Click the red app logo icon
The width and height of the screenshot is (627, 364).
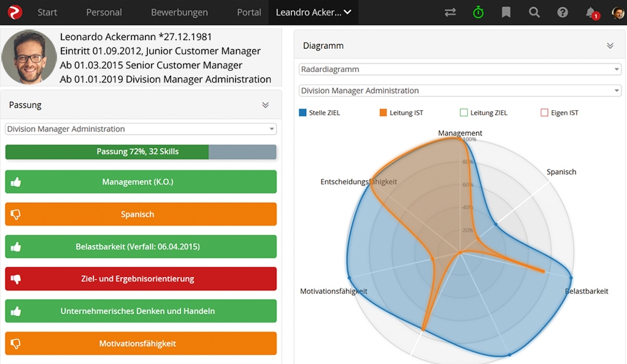point(14,12)
